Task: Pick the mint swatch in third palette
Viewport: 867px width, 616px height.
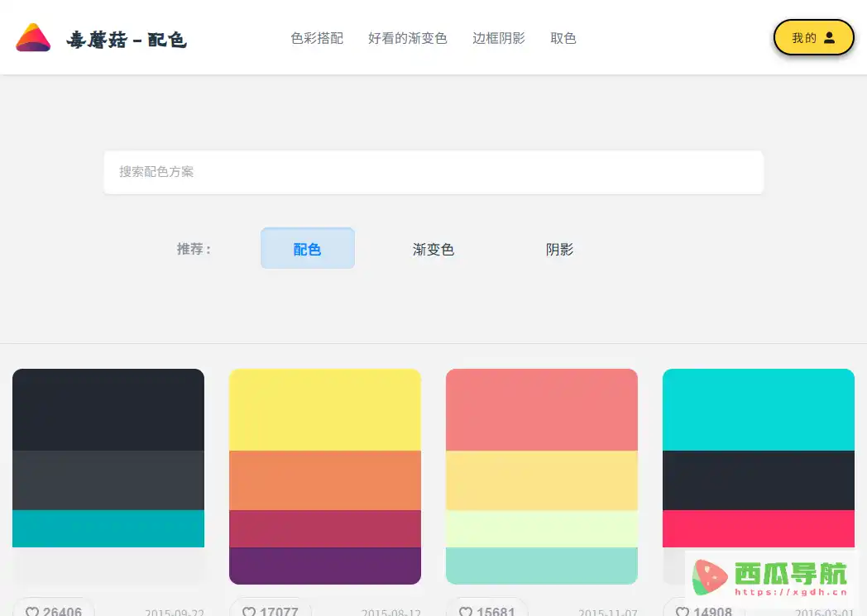Action: [x=542, y=566]
